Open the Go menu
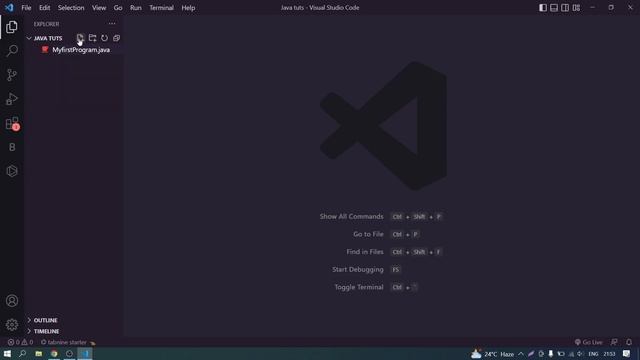Image resolution: width=640 pixels, height=360 pixels. pyautogui.click(x=118, y=8)
